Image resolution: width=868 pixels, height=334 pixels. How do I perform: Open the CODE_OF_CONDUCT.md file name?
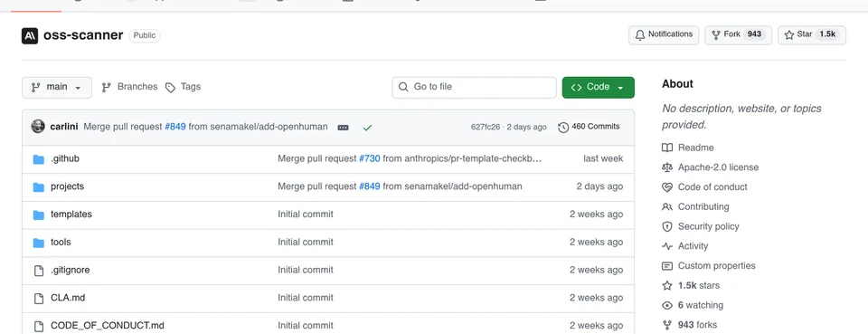[x=108, y=326]
